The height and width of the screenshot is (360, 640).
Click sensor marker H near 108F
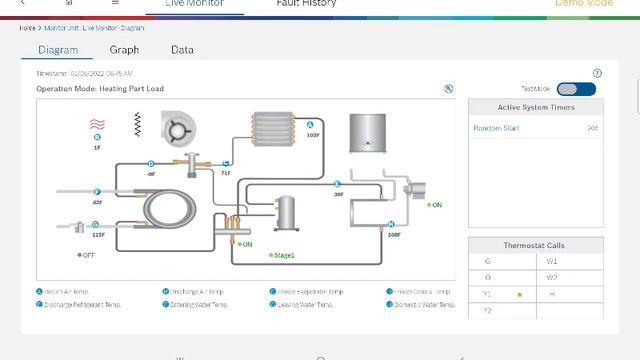(391, 224)
